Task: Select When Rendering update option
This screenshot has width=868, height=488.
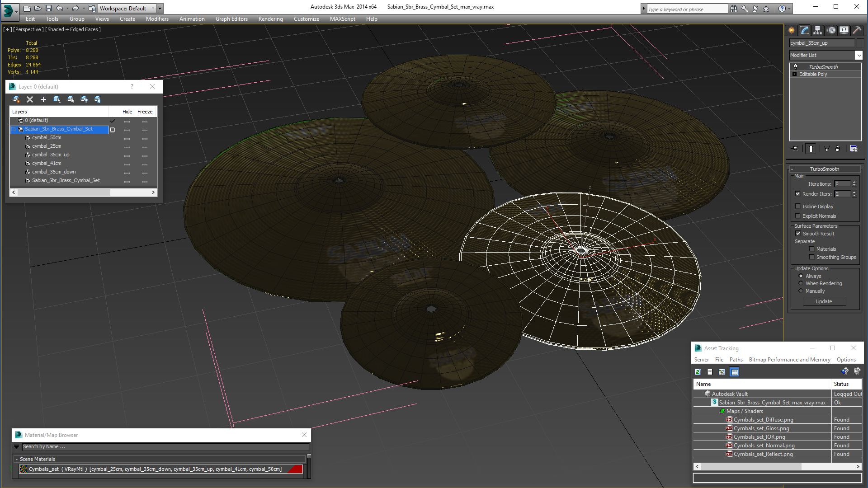Action: 801,283
